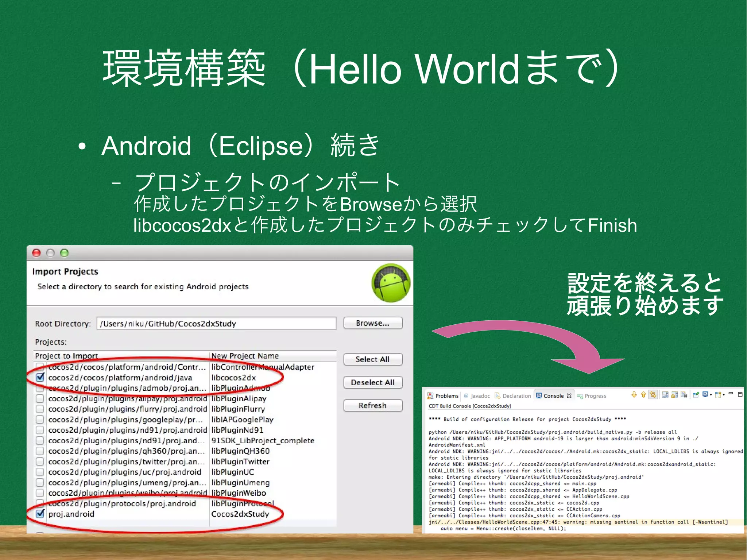The width and height of the screenshot is (747, 560).
Task: Clear the console output
Action: pos(684,394)
